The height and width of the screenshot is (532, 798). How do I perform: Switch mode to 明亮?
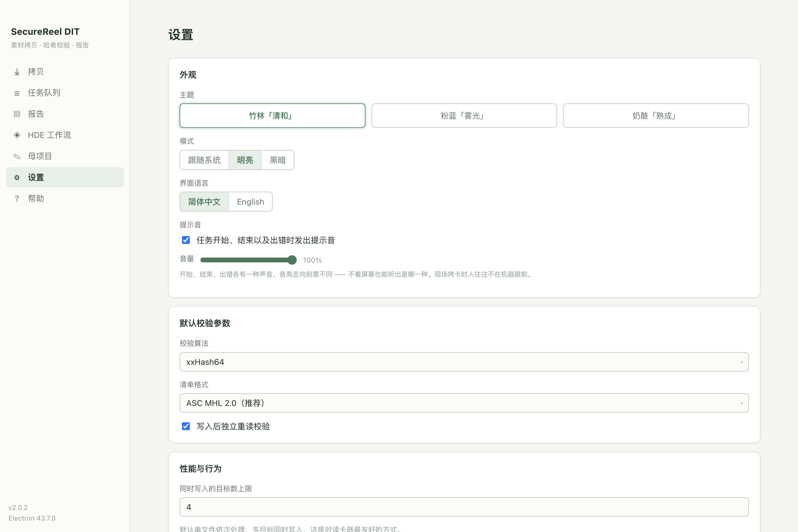pyautogui.click(x=245, y=160)
